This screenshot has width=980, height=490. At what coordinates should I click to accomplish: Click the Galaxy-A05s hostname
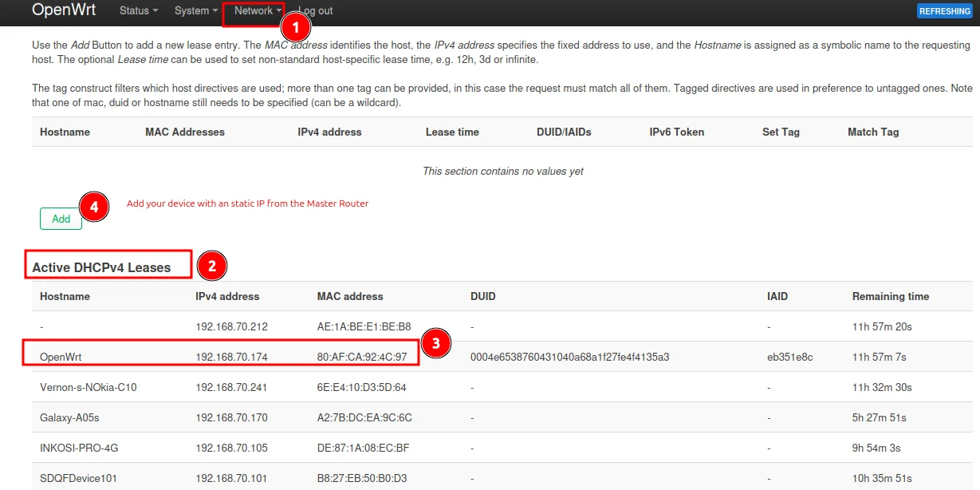70,417
